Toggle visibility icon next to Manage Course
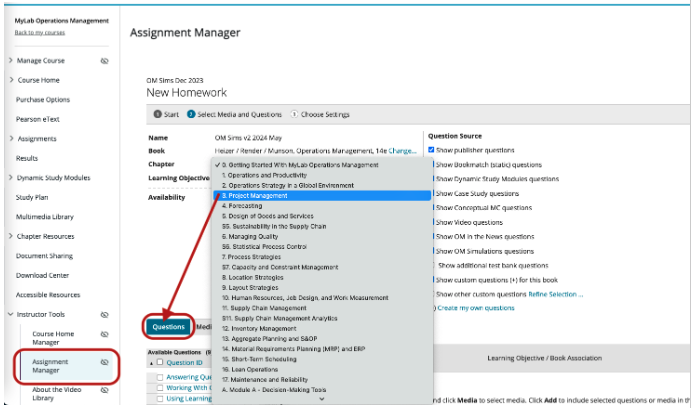 tap(105, 61)
